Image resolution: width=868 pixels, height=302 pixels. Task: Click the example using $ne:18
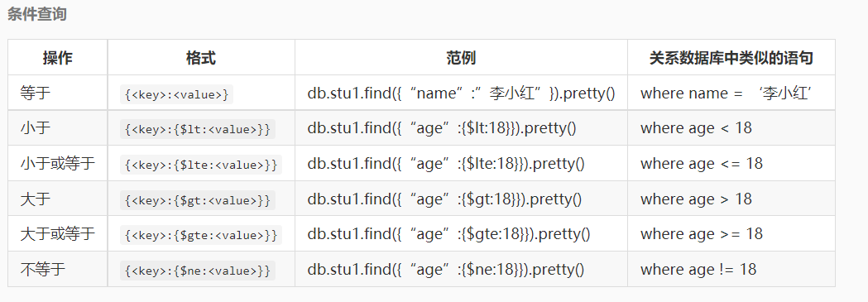[x=446, y=270]
